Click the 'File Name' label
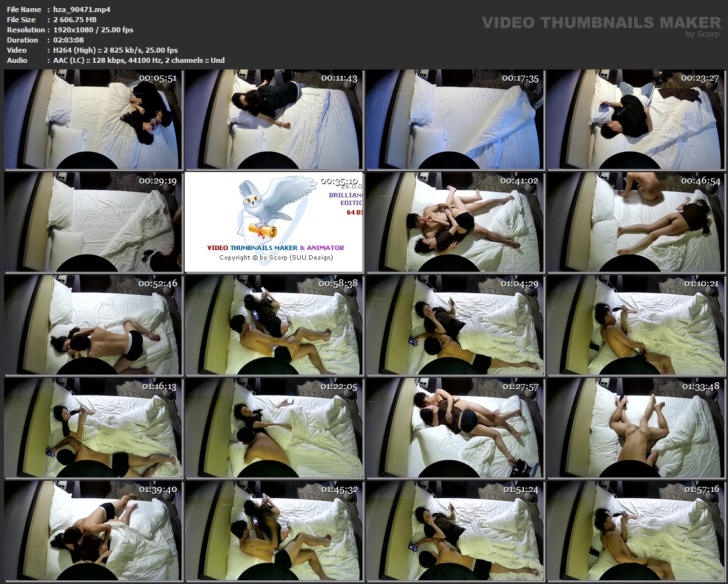Viewport: 728px width, 584px height. (23, 10)
